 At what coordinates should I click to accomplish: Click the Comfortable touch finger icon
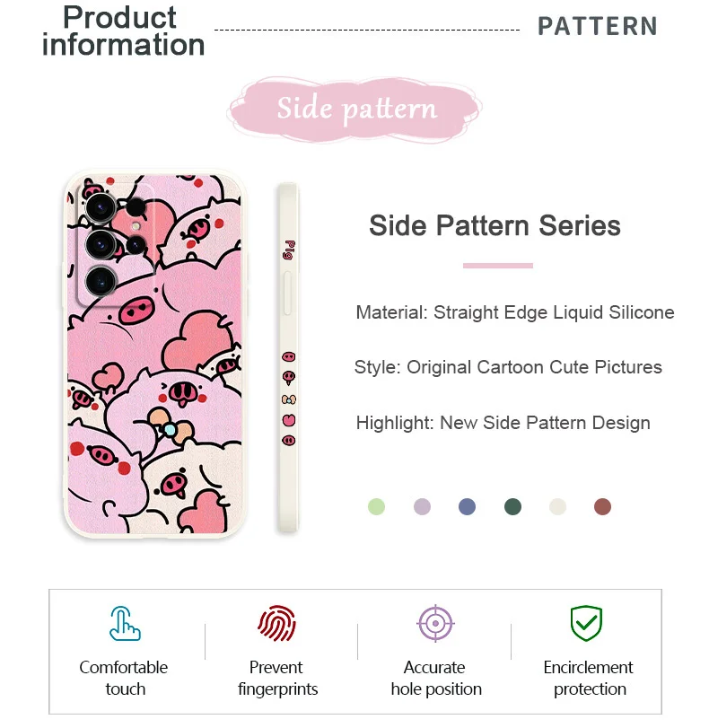coord(125,624)
